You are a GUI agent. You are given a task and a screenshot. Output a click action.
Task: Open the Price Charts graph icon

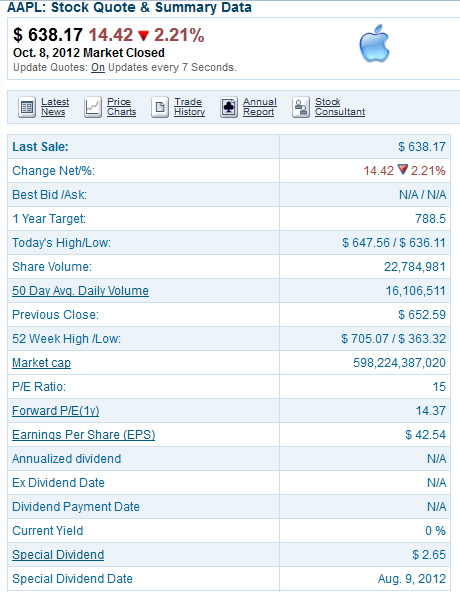pos(93,107)
